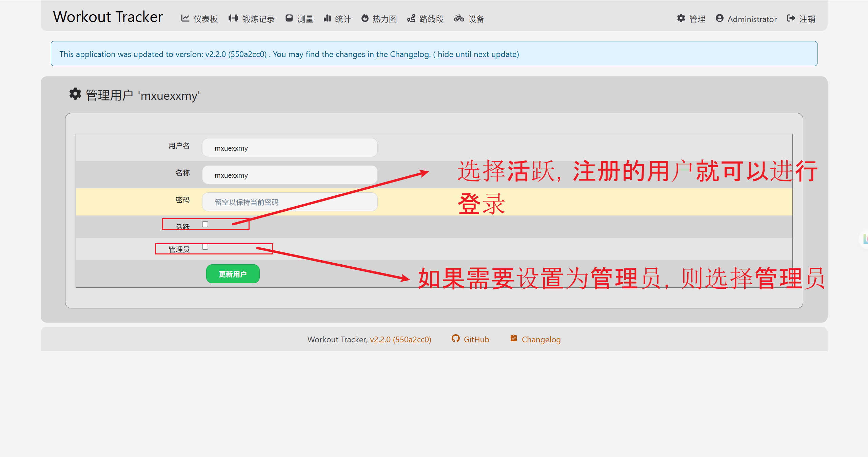Open the Administrator profile link

(752, 19)
